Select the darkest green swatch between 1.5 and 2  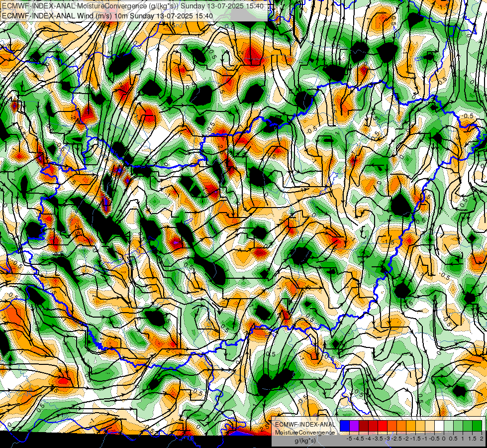(477, 426)
